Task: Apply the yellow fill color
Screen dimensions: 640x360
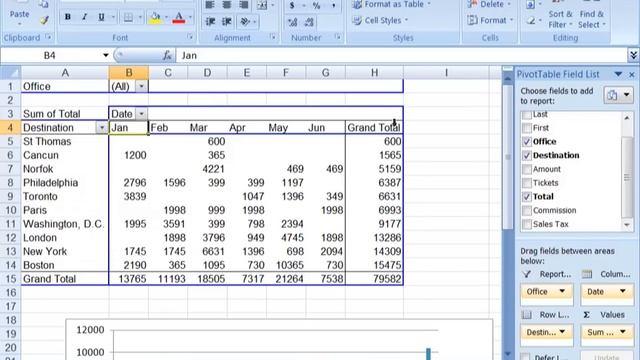Action: click(155, 17)
